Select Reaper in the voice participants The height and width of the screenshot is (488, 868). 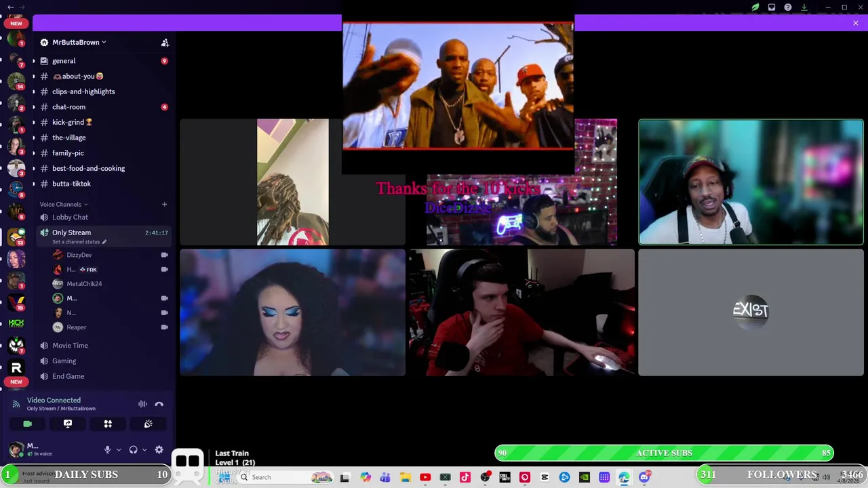(76, 327)
